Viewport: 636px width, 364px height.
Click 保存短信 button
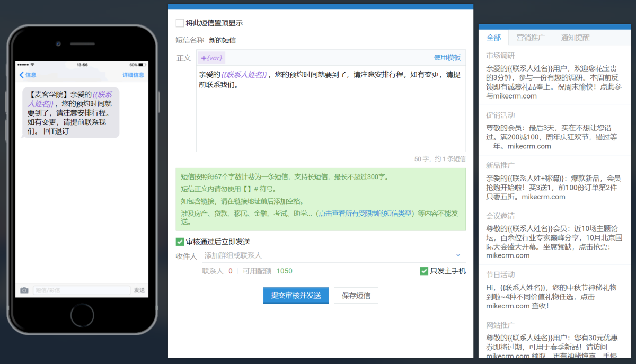click(356, 296)
